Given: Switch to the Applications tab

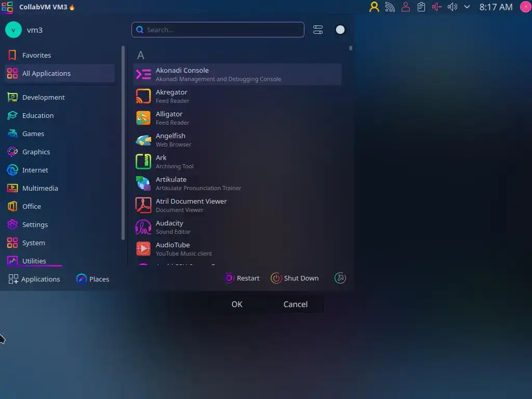Looking at the screenshot, I should coord(34,279).
